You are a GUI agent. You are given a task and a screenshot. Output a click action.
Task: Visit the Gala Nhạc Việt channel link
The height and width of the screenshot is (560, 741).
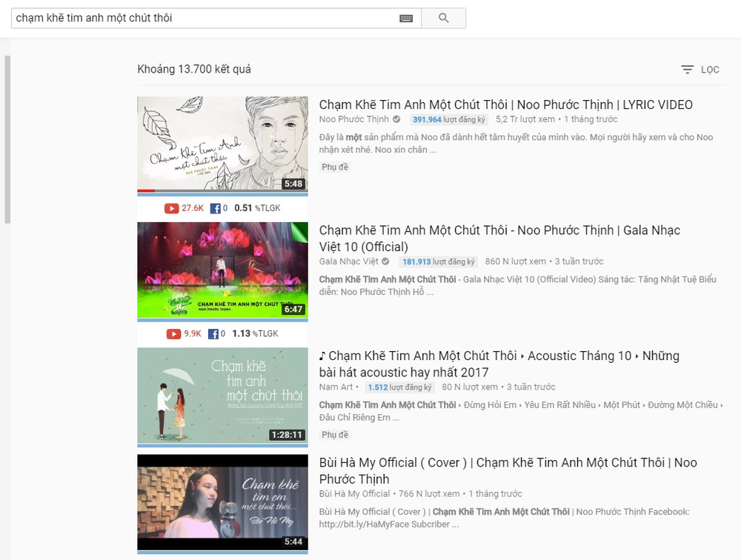tap(349, 261)
